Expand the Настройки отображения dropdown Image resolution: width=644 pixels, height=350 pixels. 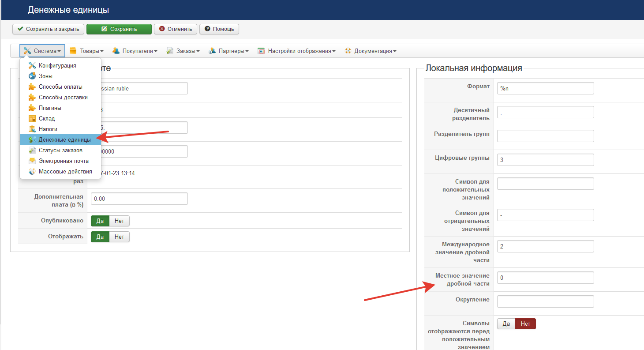click(296, 51)
